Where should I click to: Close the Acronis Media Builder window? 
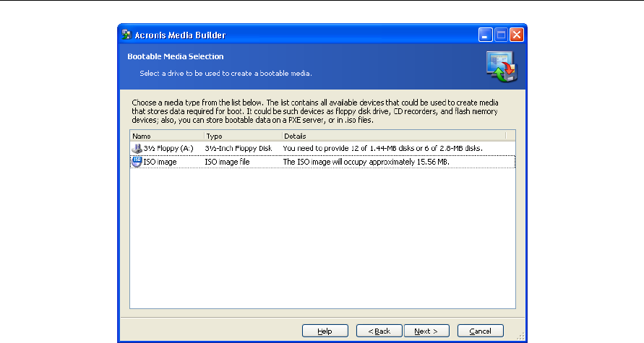(x=517, y=35)
